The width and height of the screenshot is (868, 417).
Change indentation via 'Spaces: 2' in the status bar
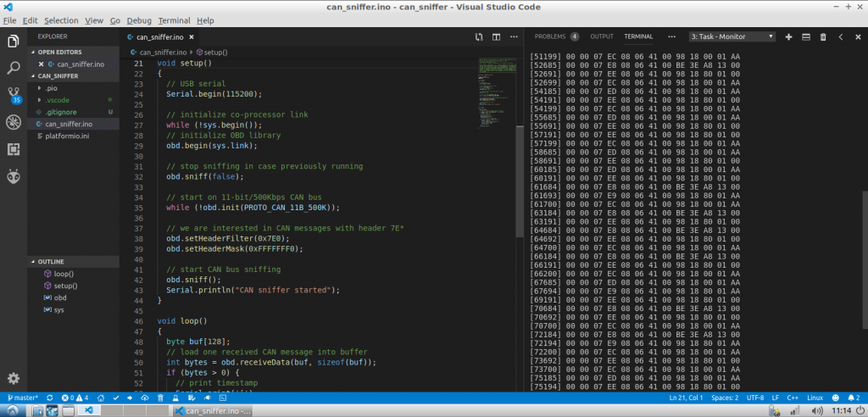[725, 398]
